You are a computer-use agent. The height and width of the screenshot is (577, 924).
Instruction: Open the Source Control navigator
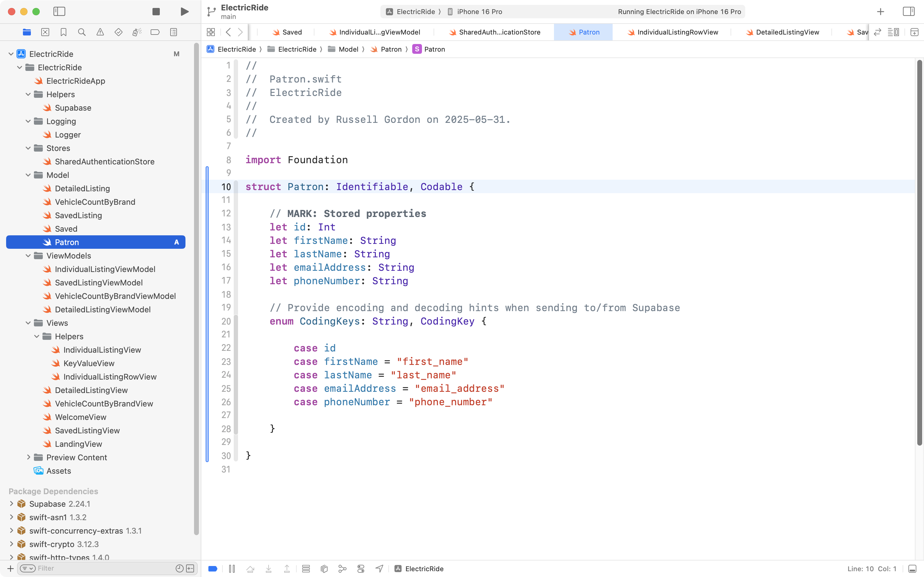click(x=45, y=32)
